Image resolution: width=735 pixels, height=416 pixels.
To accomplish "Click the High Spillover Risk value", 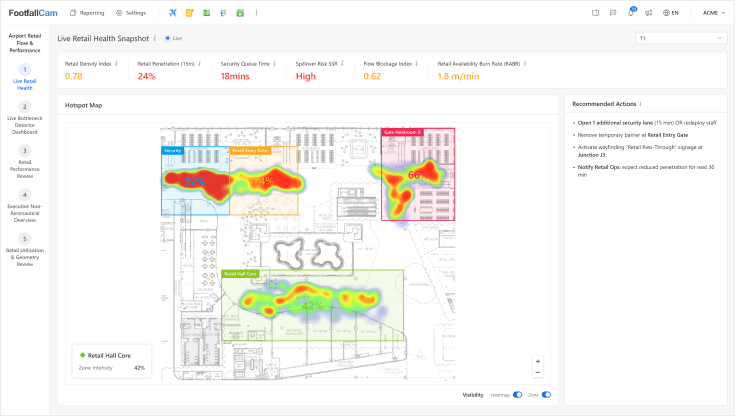I will [x=306, y=76].
